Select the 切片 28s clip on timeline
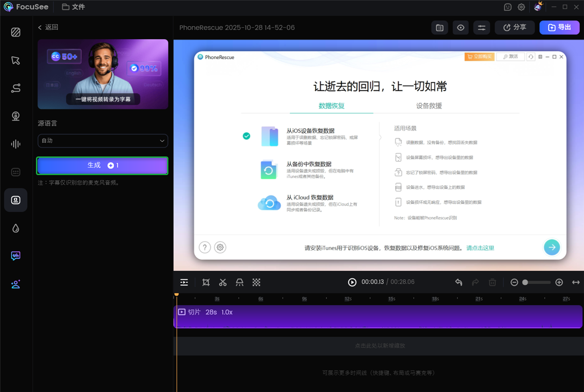584x392 pixels. click(x=378, y=317)
